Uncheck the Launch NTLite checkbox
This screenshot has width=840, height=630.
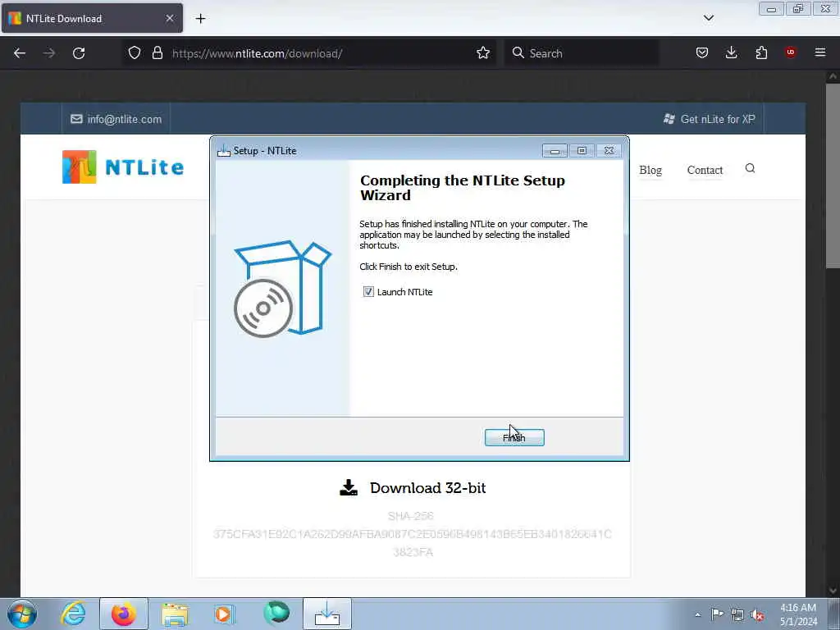(368, 292)
